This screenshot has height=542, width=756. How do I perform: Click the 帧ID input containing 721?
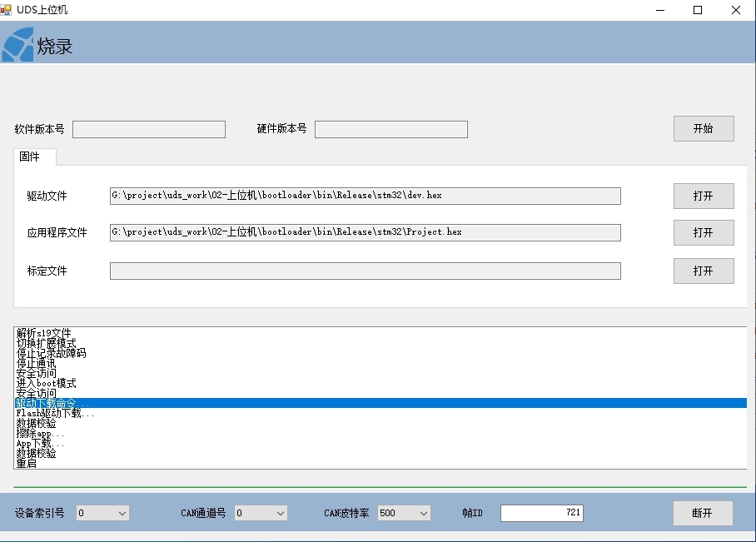[x=542, y=513]
